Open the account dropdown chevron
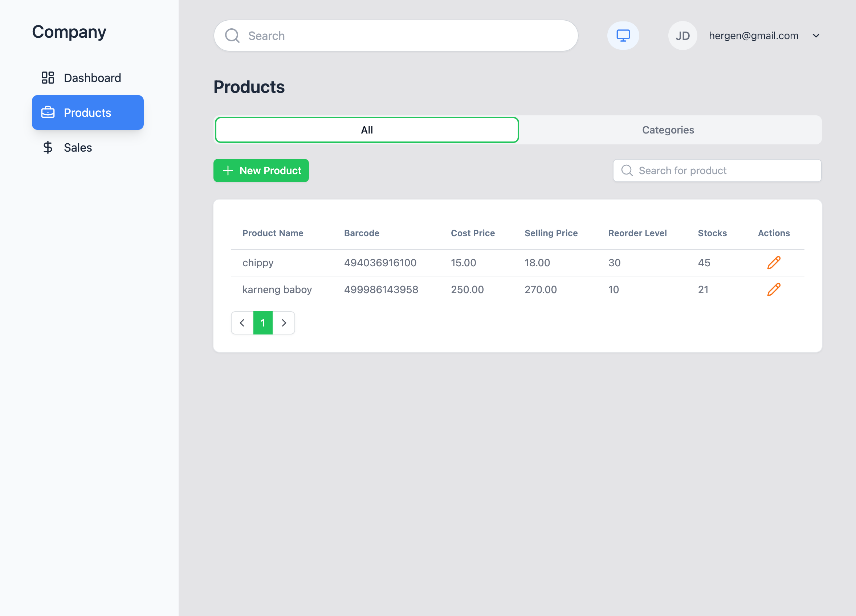Screen dimensions: 856x616 (816, 36)
